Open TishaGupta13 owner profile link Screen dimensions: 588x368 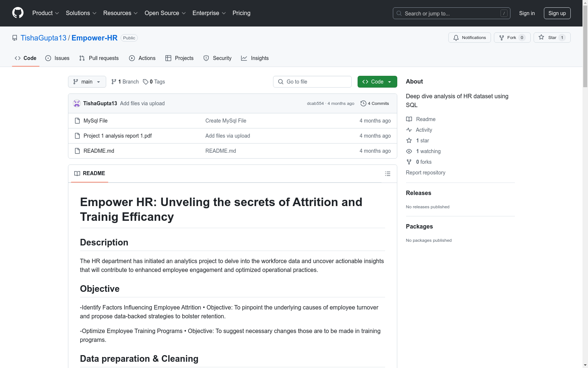(43, 38)
